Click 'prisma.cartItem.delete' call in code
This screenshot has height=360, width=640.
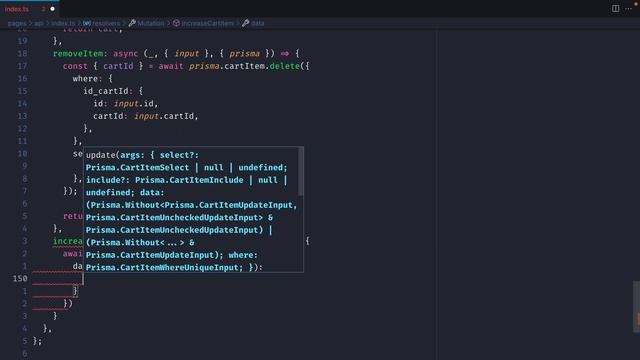pyautogui.click(x=244, y=66)
